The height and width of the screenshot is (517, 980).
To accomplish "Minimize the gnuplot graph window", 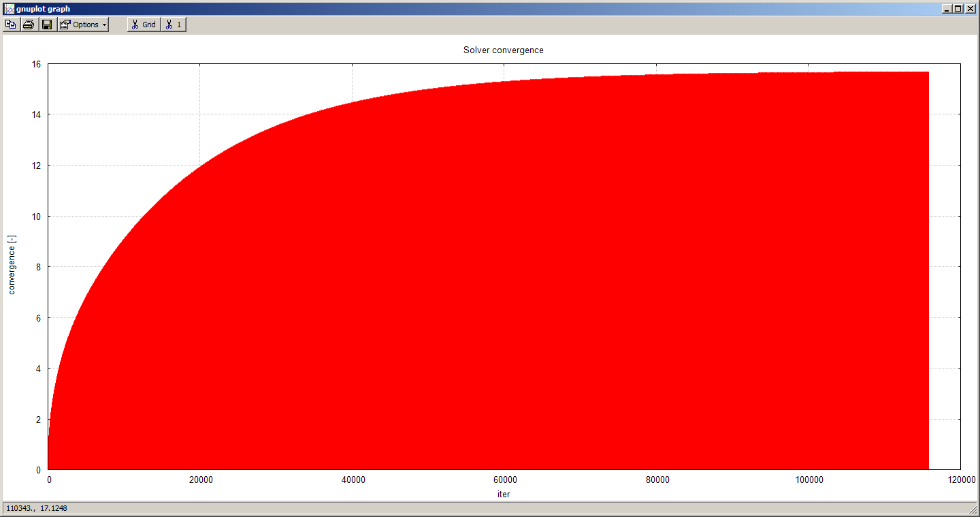I will [947, 9].
